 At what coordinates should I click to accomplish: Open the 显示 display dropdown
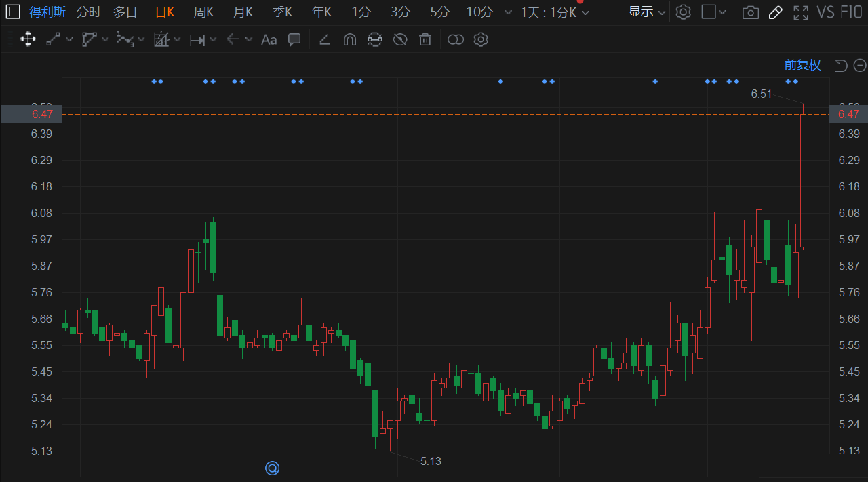point(646,12)
